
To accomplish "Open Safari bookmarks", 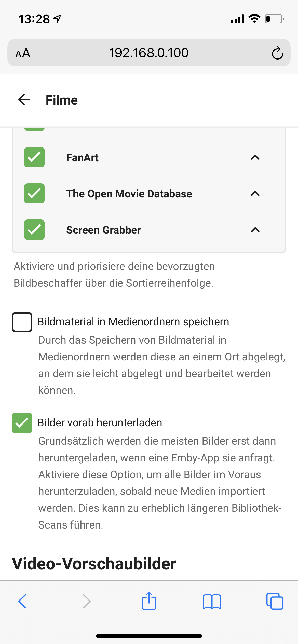I will (x=212, y=602).
